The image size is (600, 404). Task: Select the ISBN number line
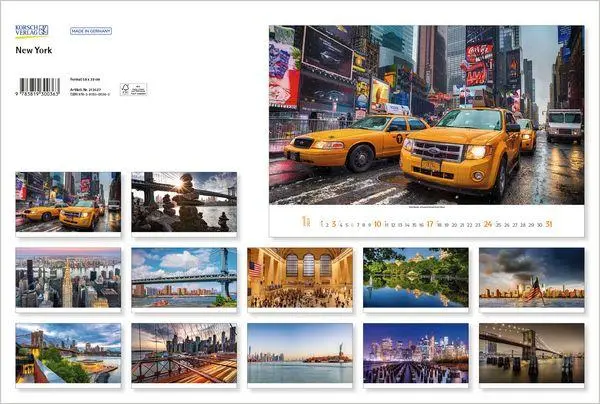click(x=90, y=94)
